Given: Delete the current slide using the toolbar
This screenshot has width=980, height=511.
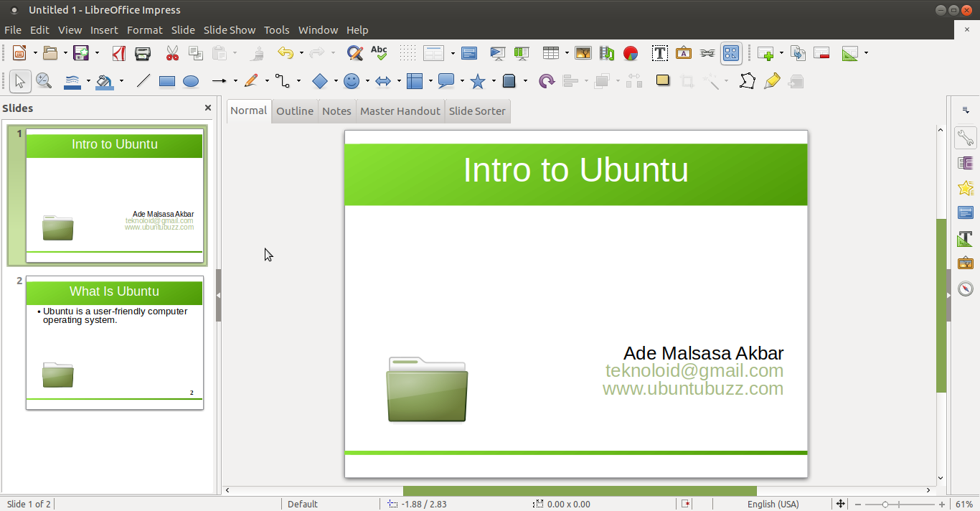Looking at the screenshot, I should [x=821, y=53].
